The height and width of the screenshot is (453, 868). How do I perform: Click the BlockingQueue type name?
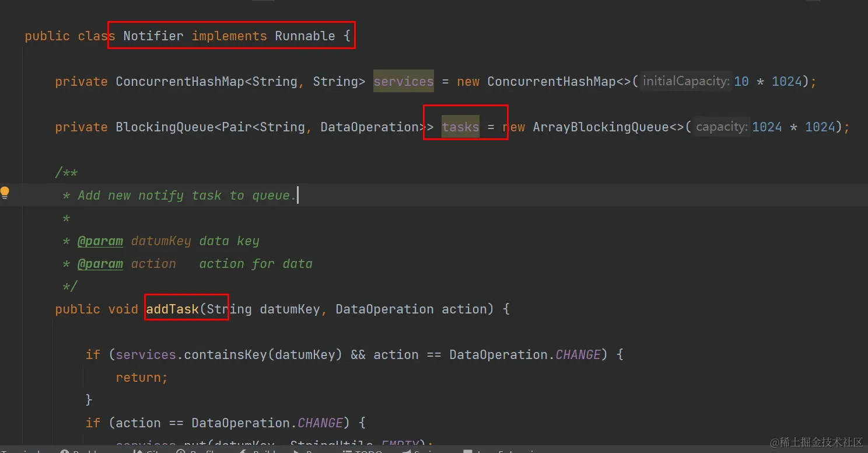click(x=164, y=127)
